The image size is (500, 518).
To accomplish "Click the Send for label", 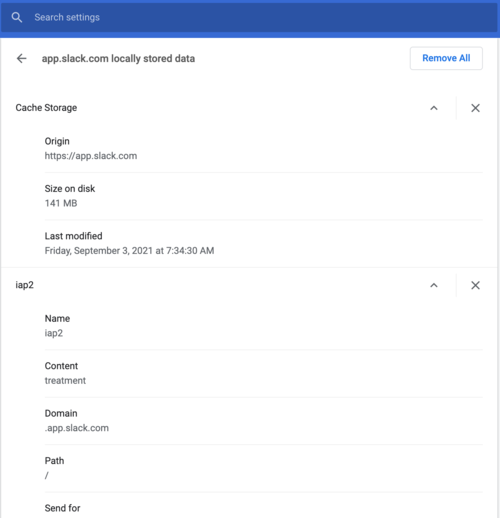I will (62, 508).
